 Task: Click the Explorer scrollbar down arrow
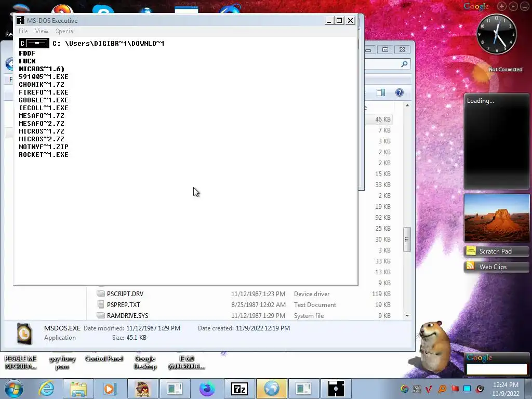pos(407,315)
